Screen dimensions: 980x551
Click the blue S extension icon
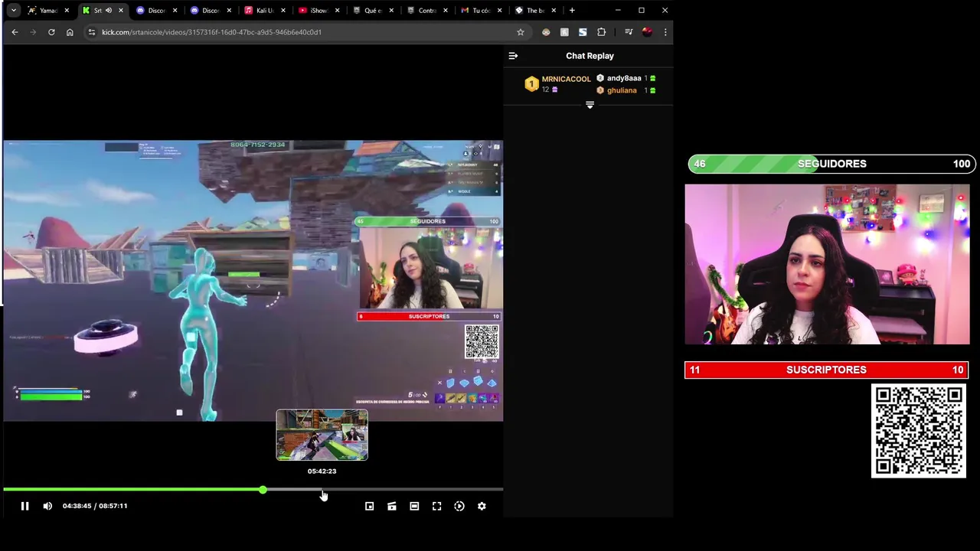583,32
